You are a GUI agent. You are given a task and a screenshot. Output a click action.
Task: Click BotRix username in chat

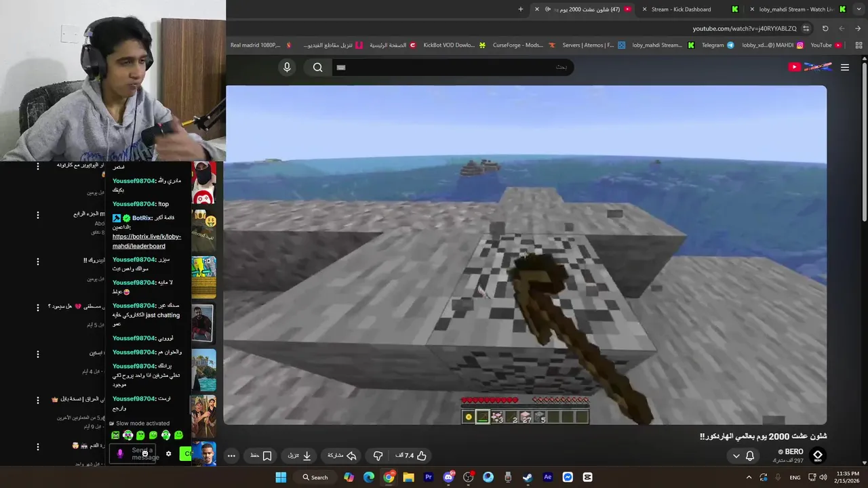[x=142, y=218]
